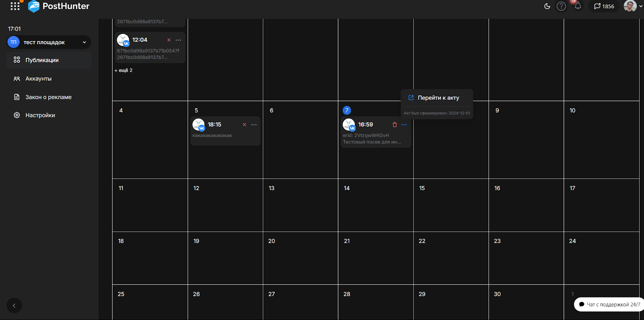This screenshot has width=644, height=320.
Task: Delete the 16:59 post with trash icon
Action: pyautogui.click(x=394, y=125)
